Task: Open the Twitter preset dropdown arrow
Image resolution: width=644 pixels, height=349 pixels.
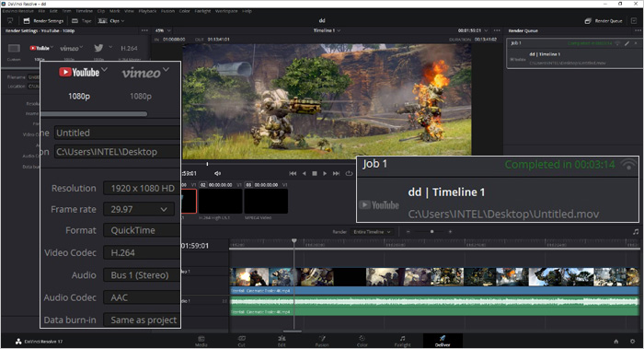Action: pyautogui.click(x=110, y=47)
